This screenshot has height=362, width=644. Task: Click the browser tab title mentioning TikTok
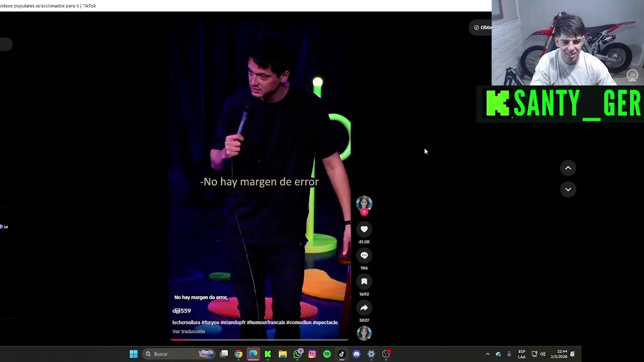(x=48, y=6)
